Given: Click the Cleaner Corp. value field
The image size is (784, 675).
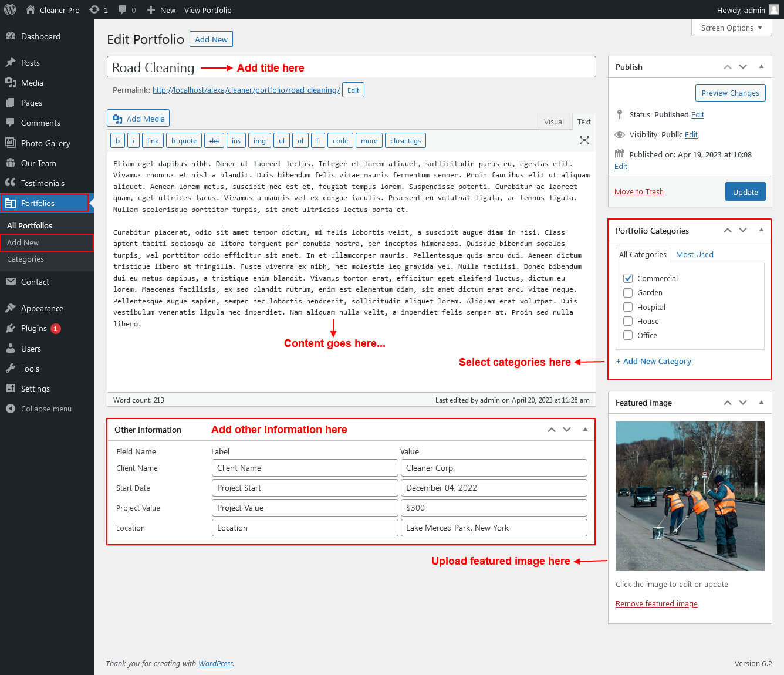Looking at the screenshot, I should 494,468.
